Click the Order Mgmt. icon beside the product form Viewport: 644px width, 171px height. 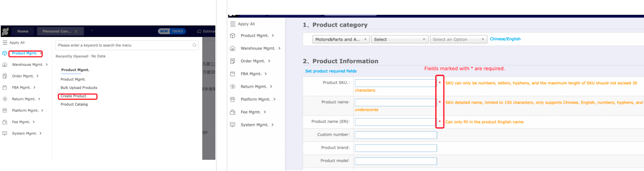[x=232, y=61]
